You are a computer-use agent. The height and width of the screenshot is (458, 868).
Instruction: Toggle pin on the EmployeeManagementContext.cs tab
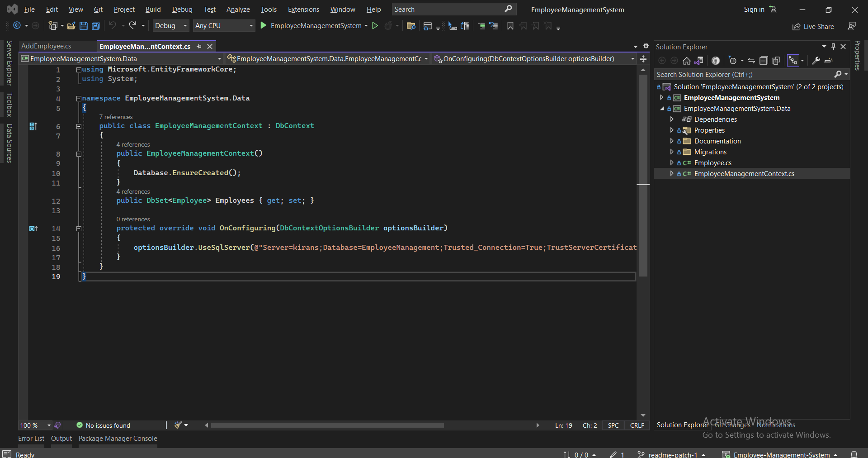(x=199, y=47)
